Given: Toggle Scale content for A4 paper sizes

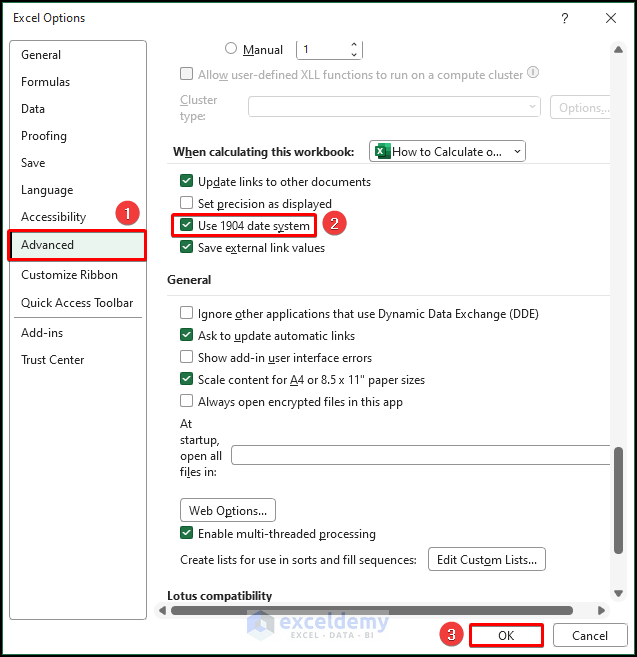Looking at the screenshot, I should pos(186,379).
